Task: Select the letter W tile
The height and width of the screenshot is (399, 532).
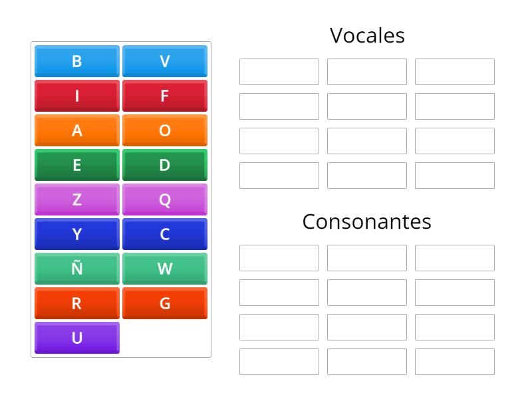Action: click(x=165, y=269)
